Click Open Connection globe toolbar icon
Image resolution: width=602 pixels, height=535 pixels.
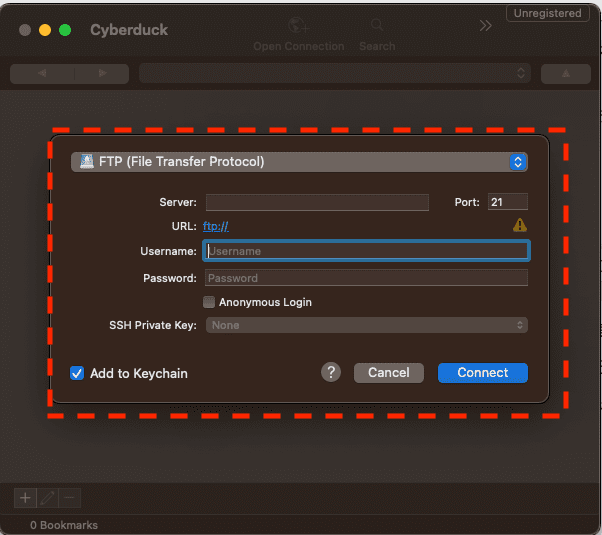[x=299, y=26]
